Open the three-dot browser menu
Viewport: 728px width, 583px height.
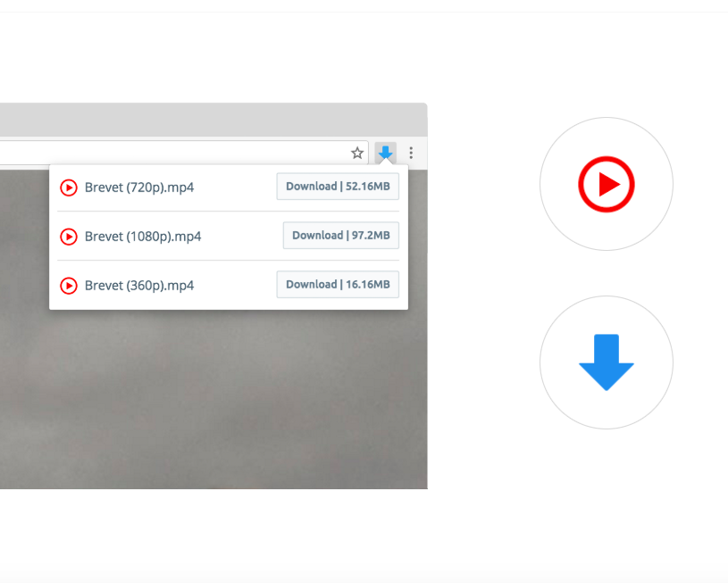[x=411, y=153]
